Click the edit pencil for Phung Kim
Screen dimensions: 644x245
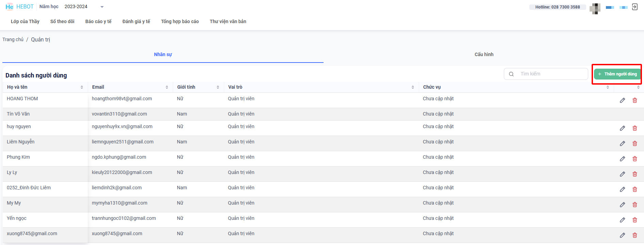tap(622, 159)
